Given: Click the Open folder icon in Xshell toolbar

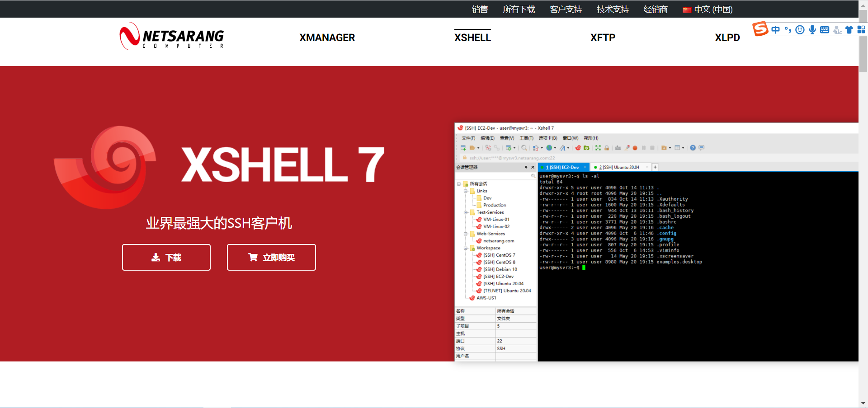Looking at the screenshot, I should point(472,148).
